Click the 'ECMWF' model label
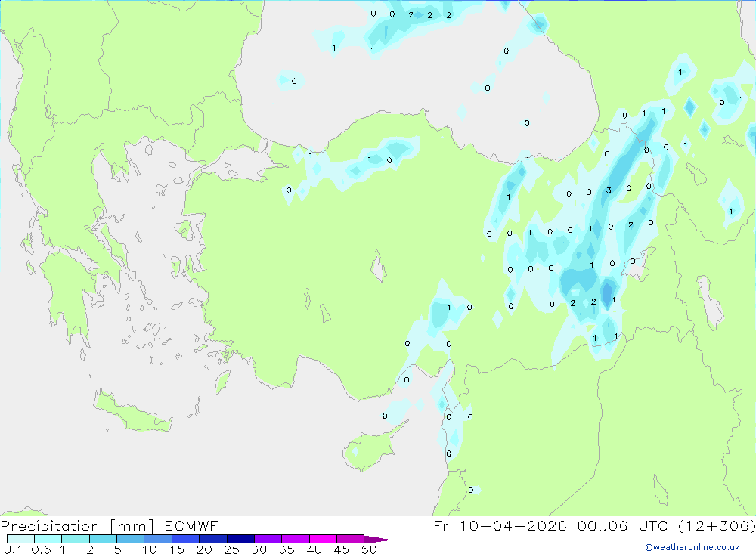This screenshot has width=756, height=554. click(191, 525)
